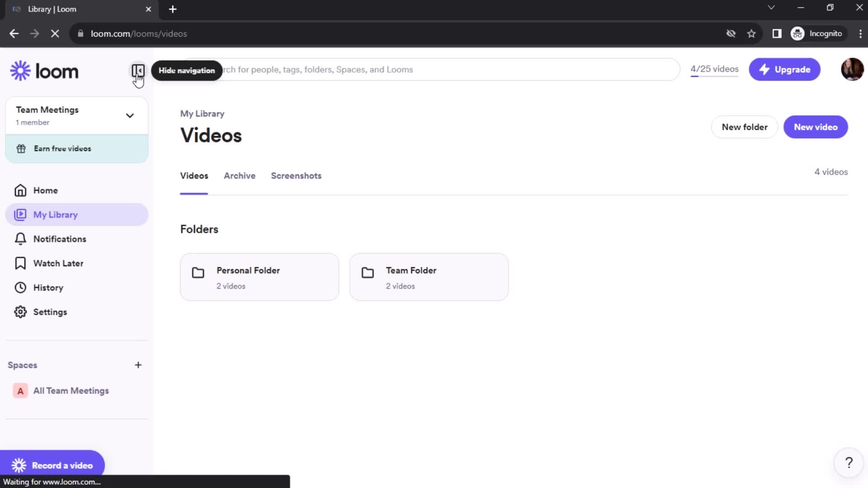The image size is (868, 488).
Task: Click the Settings gear icon
Action: point(20,312)
